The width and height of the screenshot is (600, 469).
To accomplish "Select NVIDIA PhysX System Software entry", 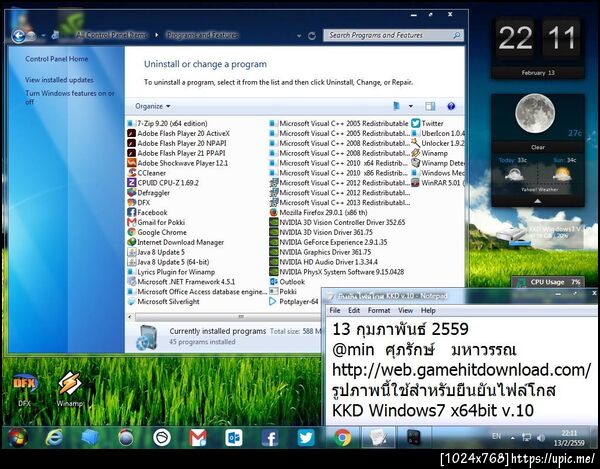I will [337, 272].
